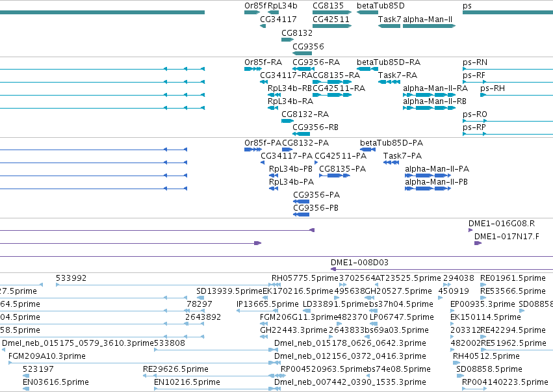
Task: Click the CG8132 gene label
Action: pyautogui.click(x=297, y=33)
